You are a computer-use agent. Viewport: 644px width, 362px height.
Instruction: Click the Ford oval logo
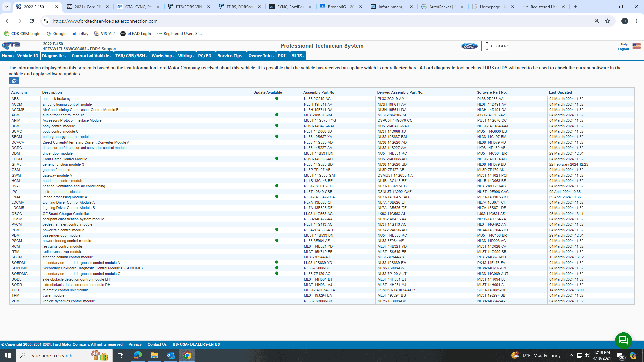[469, 46]
